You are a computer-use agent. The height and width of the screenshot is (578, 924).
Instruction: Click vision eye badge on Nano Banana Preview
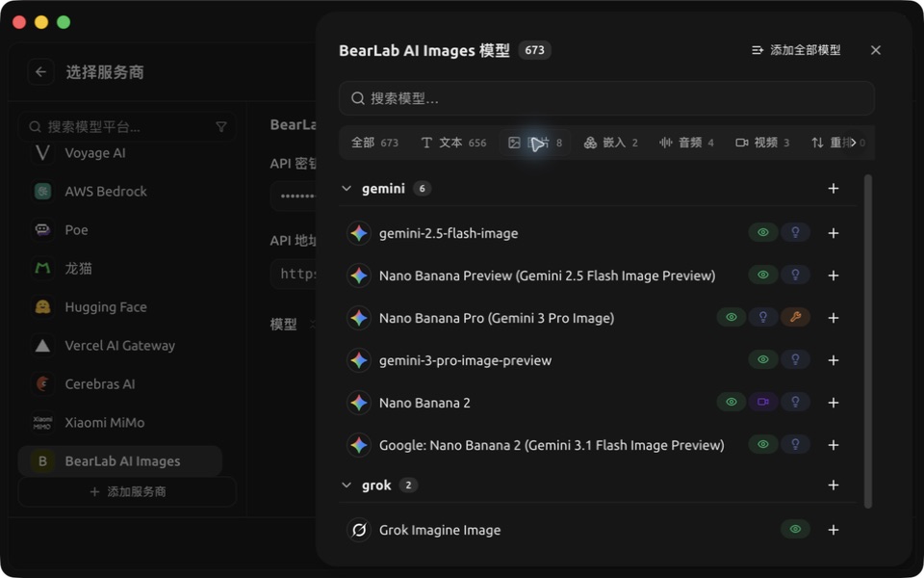763,275
